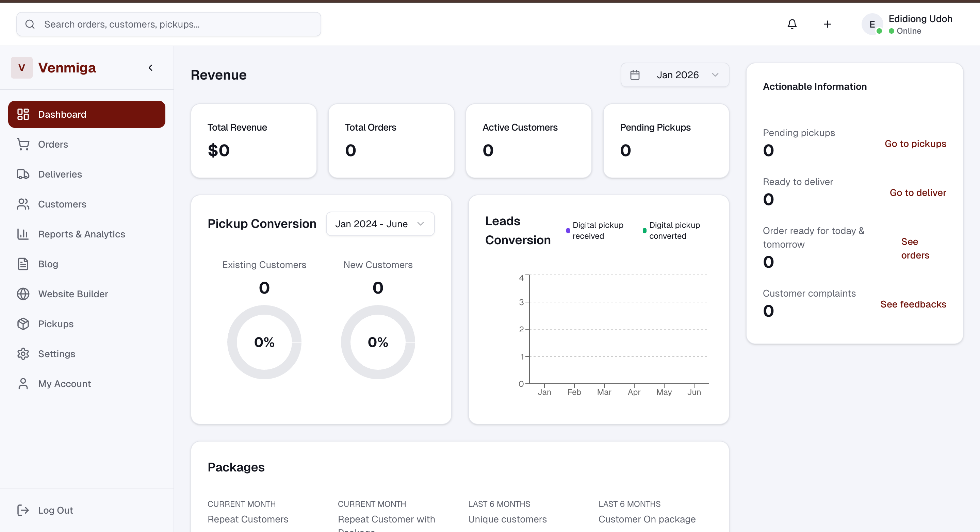This screenshot has height=532, width=980.
Task: Click the Orders shopping cart icon
Action: point(23,145)
